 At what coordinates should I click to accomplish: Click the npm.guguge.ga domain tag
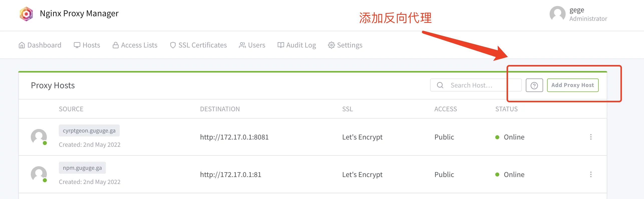82,168
